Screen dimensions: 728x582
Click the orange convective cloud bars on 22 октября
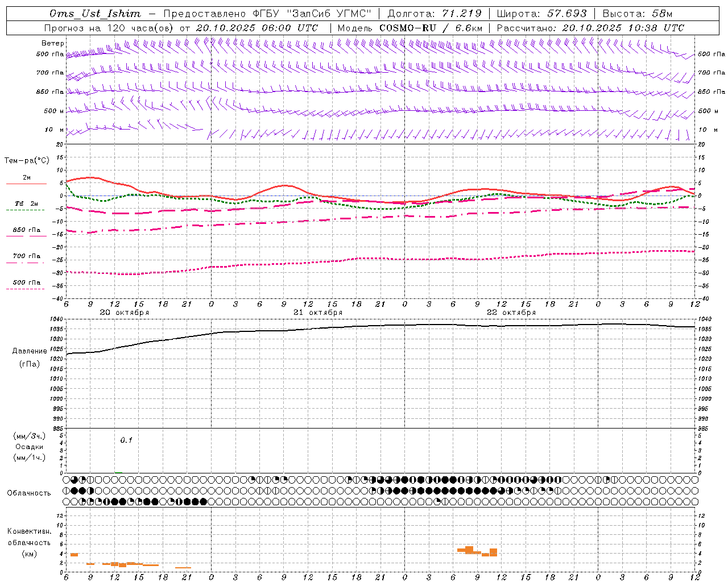(x=477, y=551)
